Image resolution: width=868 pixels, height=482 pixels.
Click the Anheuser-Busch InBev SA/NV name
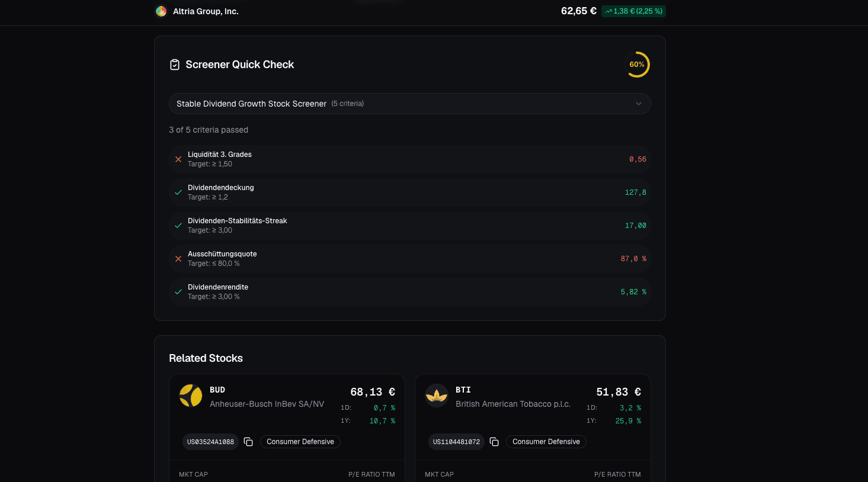pyautogui.click(x=267, y=404)
